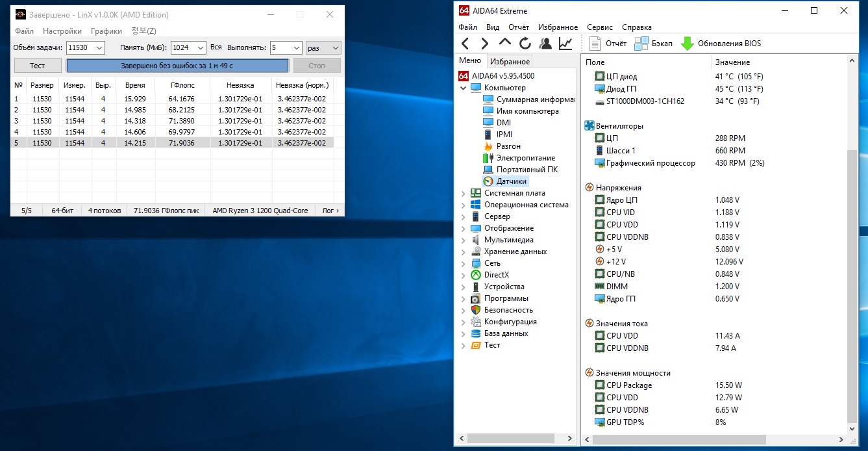Image resolution: width=868 pixels, height=451 pixels.
Task: Collapse the Компьютер tree node
Action: (463, 88)
